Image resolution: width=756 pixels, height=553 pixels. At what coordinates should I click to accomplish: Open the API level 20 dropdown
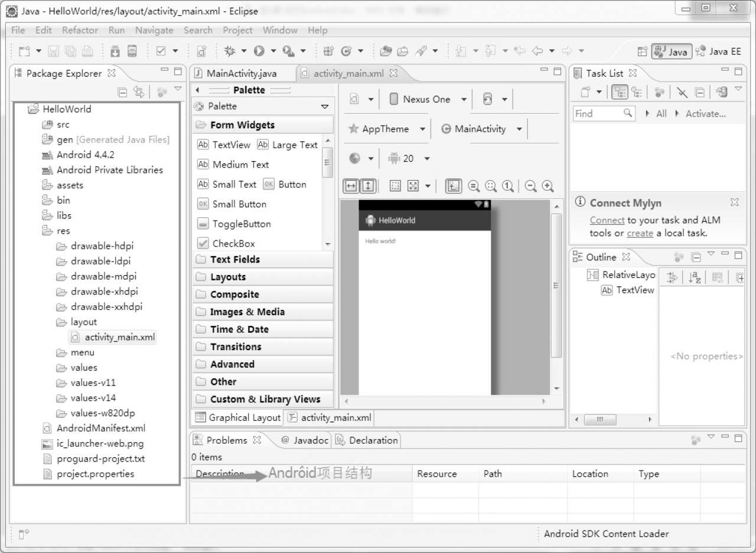point(427,159)
